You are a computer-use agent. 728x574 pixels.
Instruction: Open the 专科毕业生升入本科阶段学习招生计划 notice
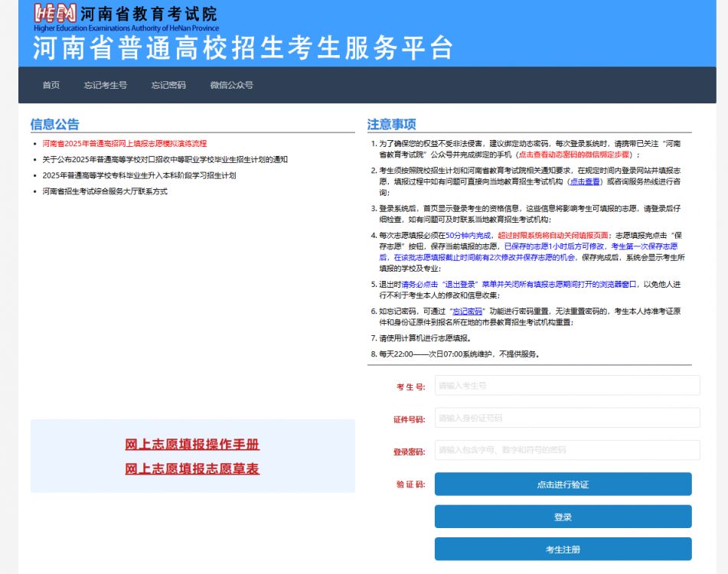[x=139, y=175]
